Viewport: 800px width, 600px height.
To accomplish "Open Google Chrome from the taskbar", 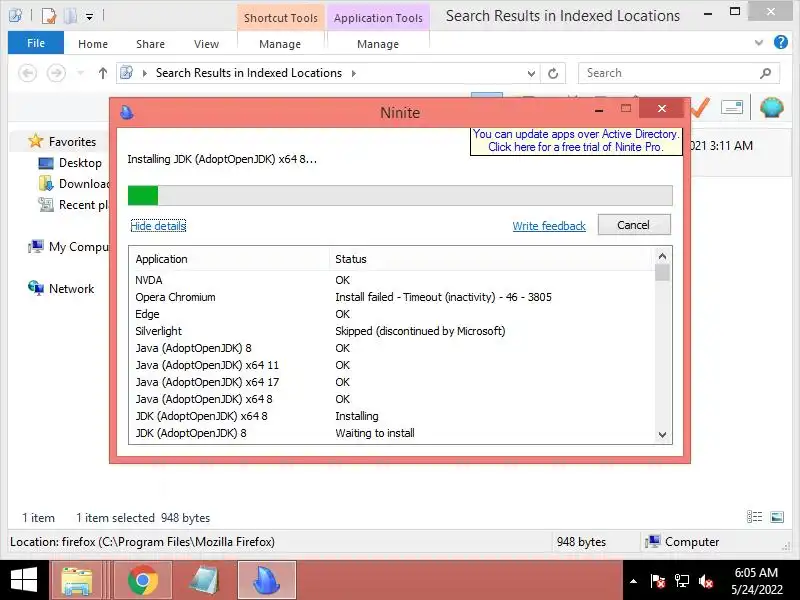I will pyautogui.click(x=143, y=580).
